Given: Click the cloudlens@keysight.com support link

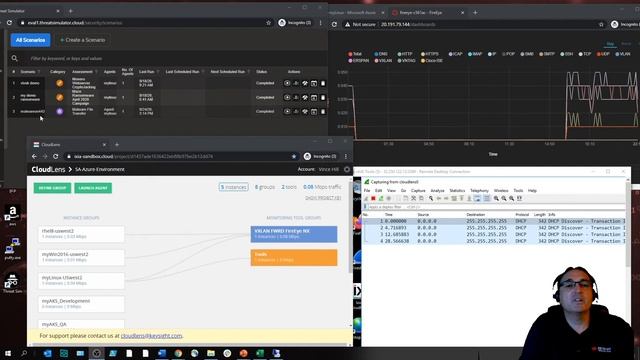Looking at the screenshot, I should point(151,336).
